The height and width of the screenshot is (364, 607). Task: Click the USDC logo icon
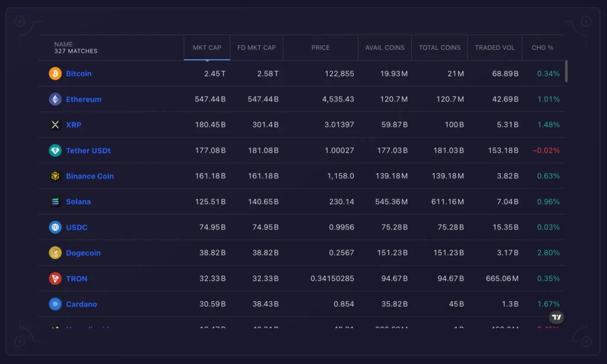(x=55, y=227)
